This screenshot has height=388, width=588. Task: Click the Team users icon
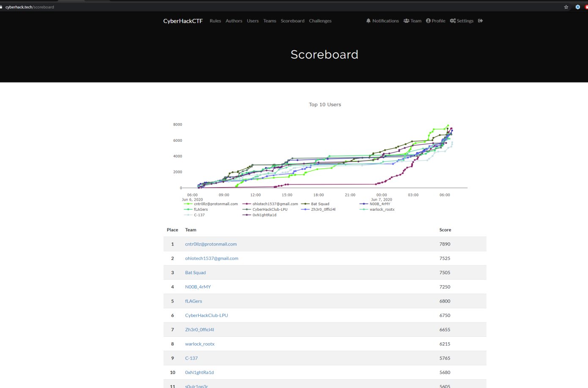[406, 21]
